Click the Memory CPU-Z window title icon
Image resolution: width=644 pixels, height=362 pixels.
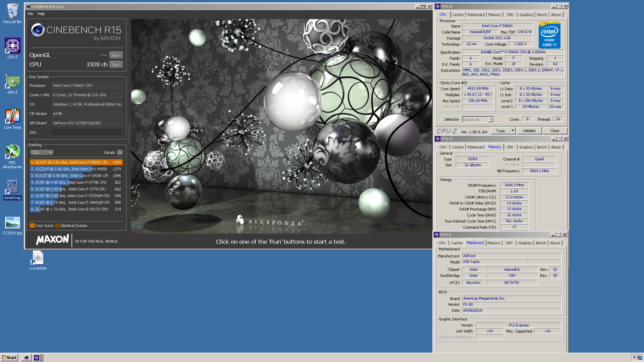click(x=438, y=139)
